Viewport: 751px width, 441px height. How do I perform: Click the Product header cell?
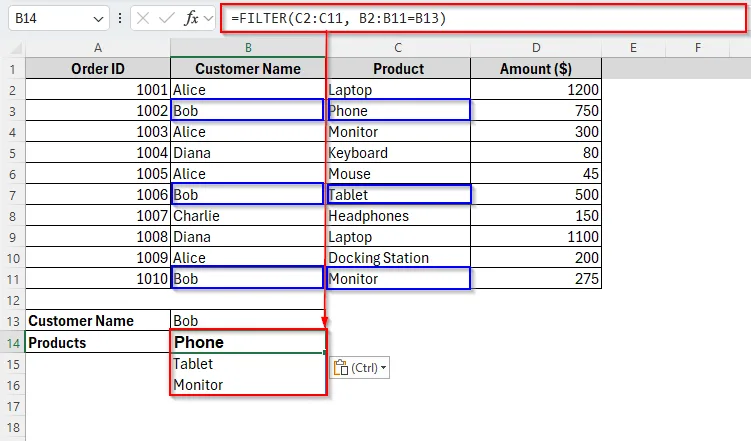398,69
